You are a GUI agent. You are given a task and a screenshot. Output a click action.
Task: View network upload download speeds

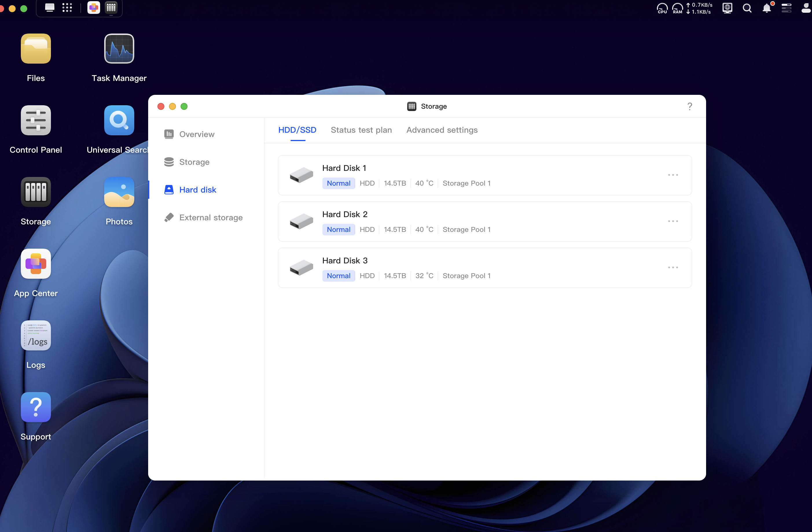click(699, 8)
